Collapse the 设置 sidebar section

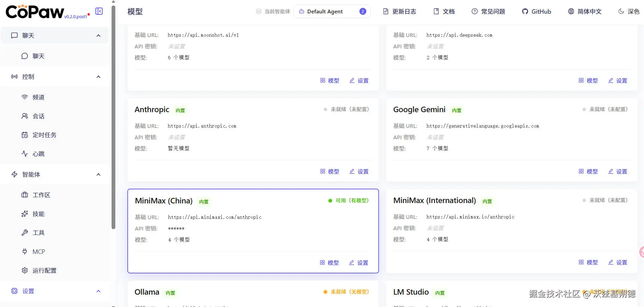click(x=99, y=291)
